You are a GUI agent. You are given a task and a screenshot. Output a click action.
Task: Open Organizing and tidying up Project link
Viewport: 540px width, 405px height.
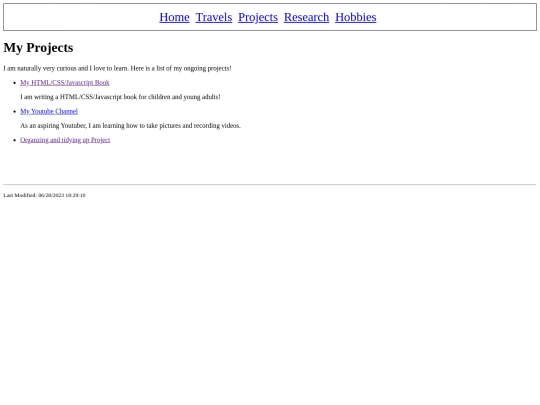65,140
